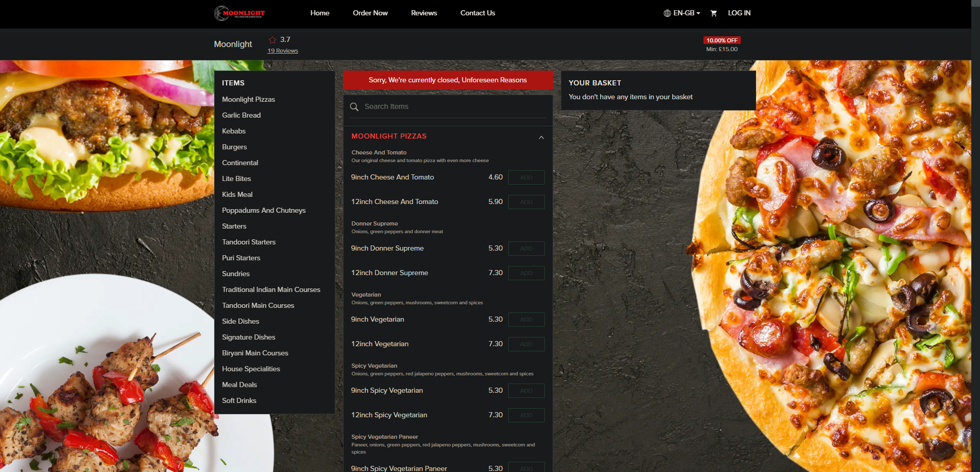Click the Moonlight logo in header
The width and height of the screenshot is (980, 472).
click(x=239, y=13)
